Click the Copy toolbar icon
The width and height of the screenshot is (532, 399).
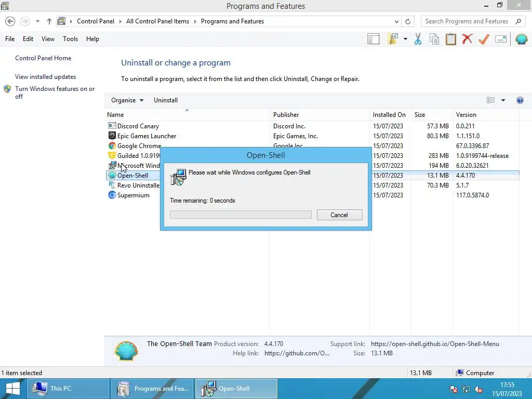point(434,39)
